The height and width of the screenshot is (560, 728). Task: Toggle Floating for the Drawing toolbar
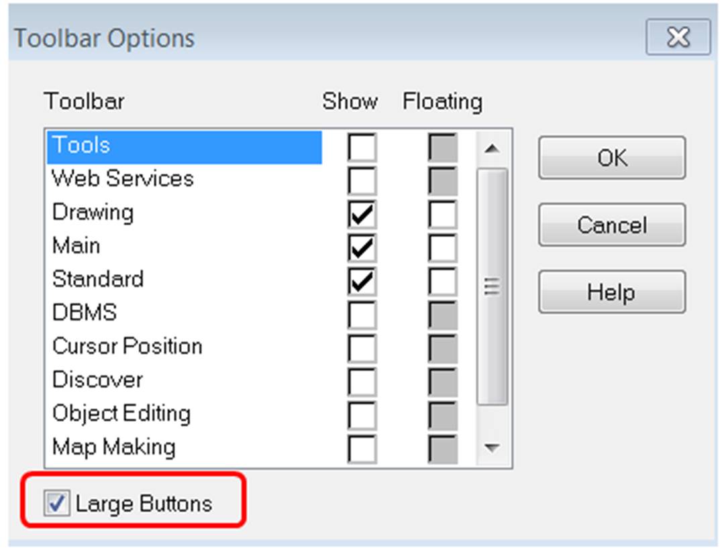(x=441, y=212)
